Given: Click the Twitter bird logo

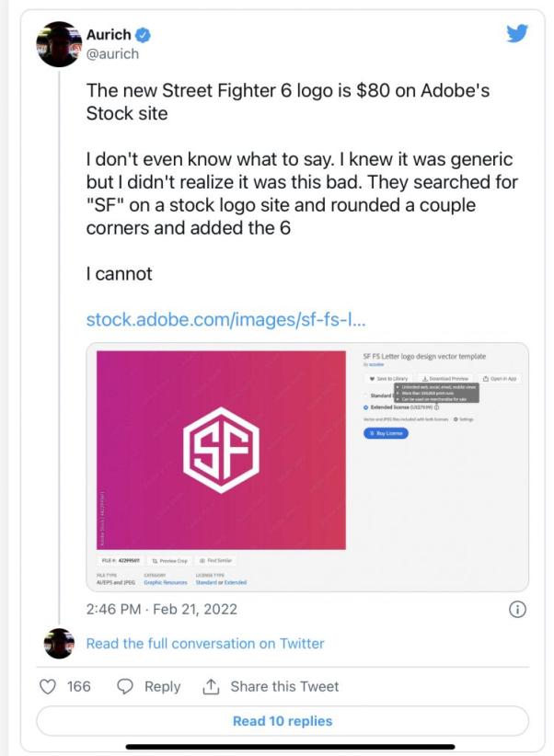Looking at the screenshot, I should (x=517, y=33).
